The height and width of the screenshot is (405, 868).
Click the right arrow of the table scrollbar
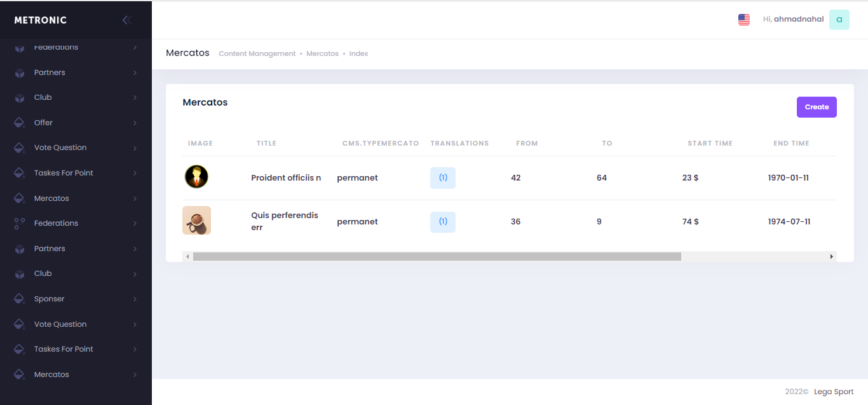[x=831, y=256]
